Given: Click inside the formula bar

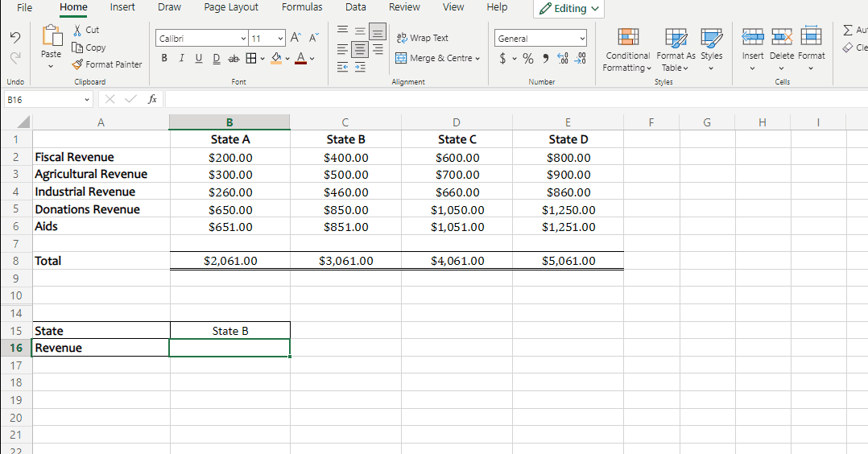Looking at the screenshot, I should coord(516,99).
